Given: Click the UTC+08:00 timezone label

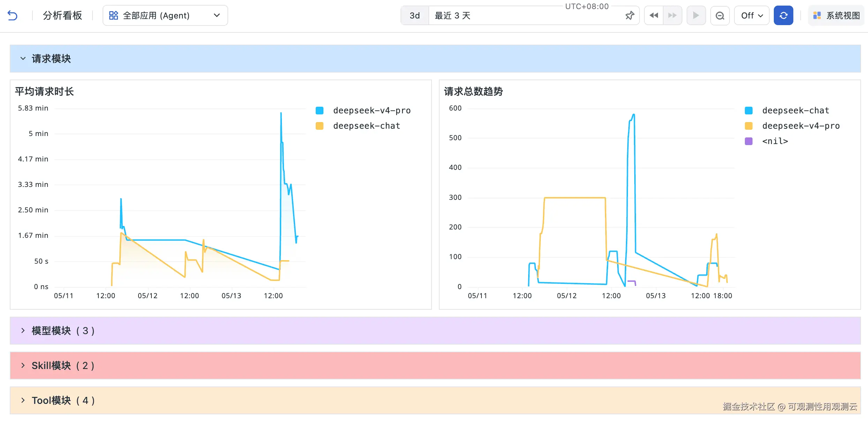Looking at the screenshot, I should click(587, 6).
